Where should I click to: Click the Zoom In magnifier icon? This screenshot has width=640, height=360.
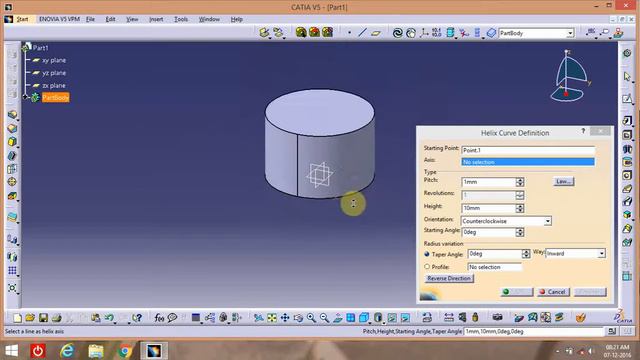(x=311, y=318)
